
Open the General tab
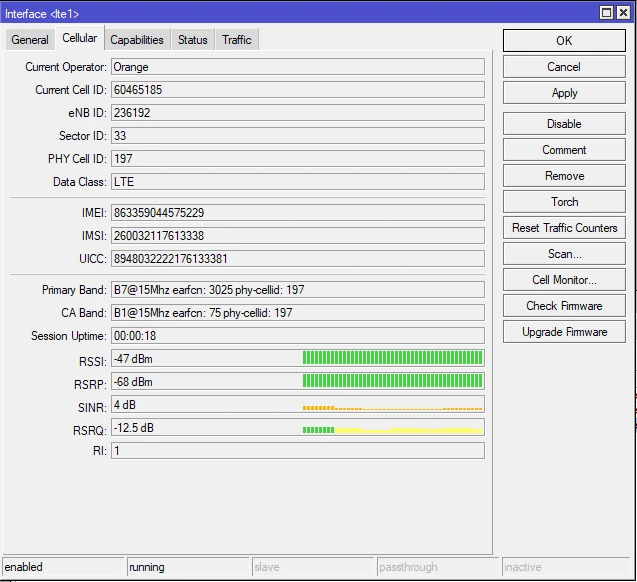pos(30,40)
